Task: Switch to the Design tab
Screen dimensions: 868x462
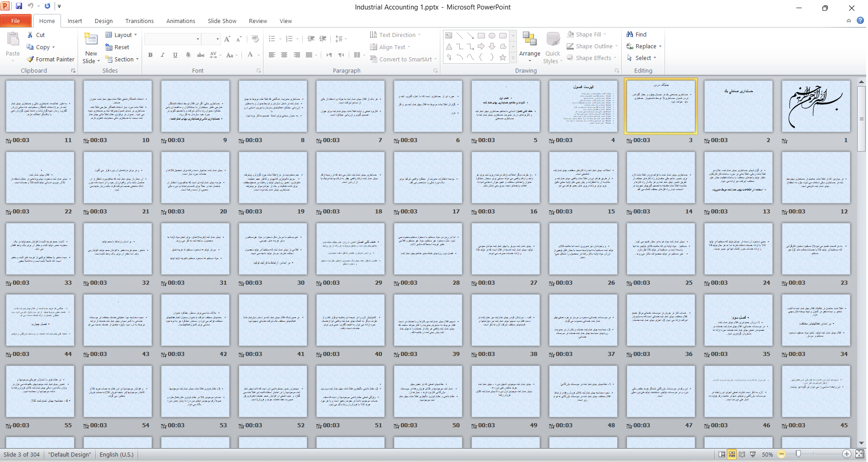Action: click(104, 21)
